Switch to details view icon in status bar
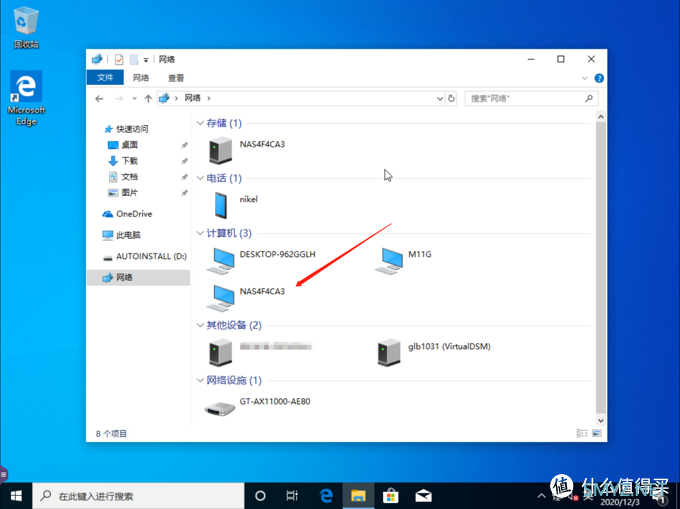Viewport: 680px width, 509px height. click(x=582, y=433)
